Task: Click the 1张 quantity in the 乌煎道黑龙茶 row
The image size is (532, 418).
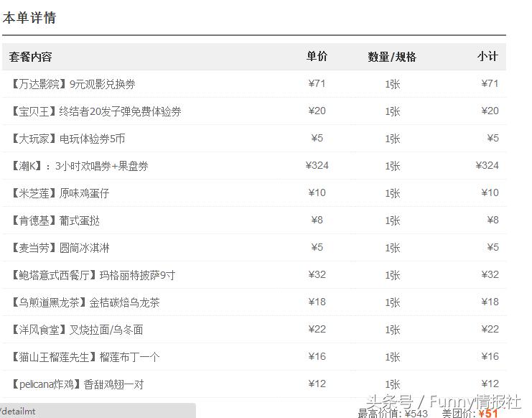Action: tap(393, 302)
